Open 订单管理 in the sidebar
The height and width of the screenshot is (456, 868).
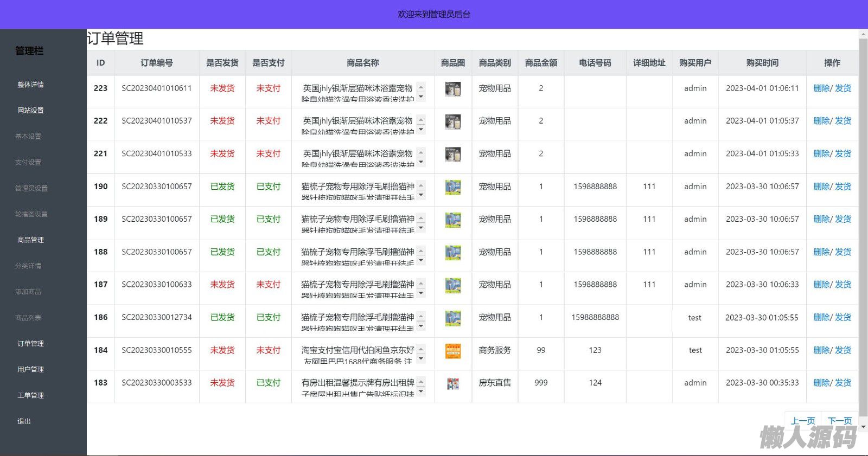click(30, 343)
